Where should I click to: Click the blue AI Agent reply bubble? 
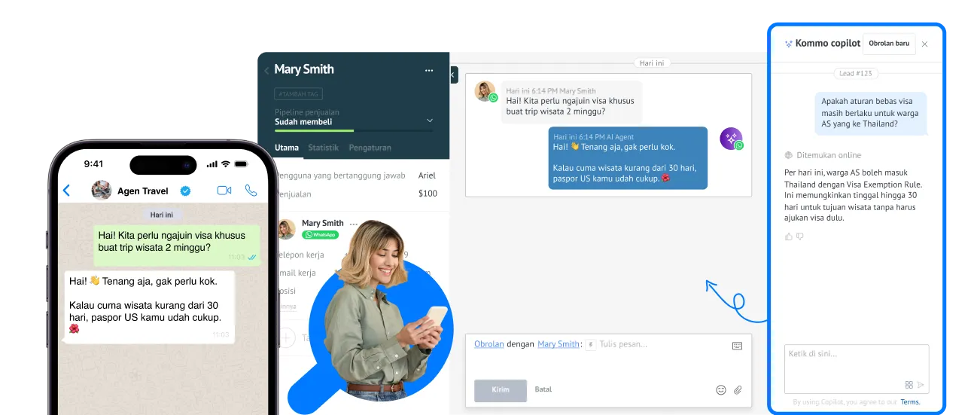pos(628,157)
